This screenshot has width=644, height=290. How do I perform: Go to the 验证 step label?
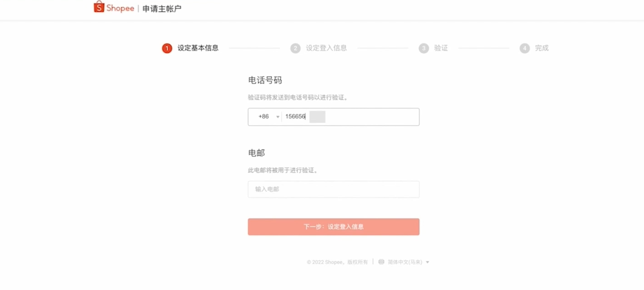[441, 48]
